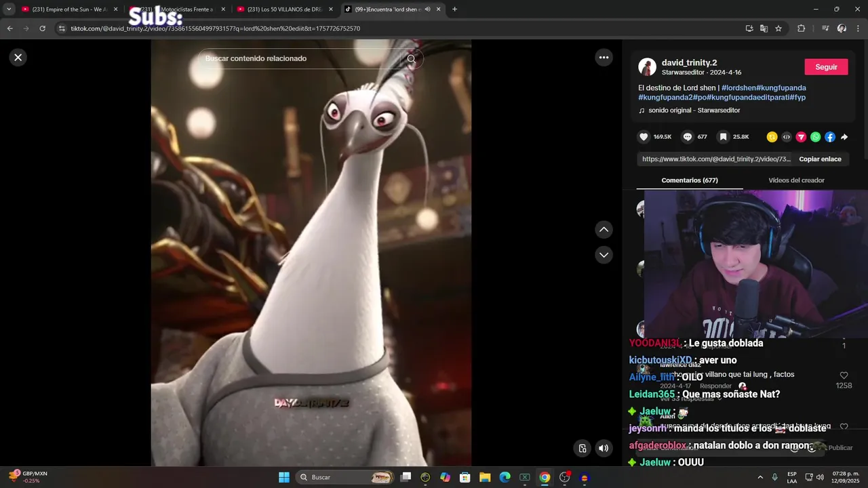Open the clock showing 07:28 p. m.
Screen dimensions: 868x488
(846, 477)
